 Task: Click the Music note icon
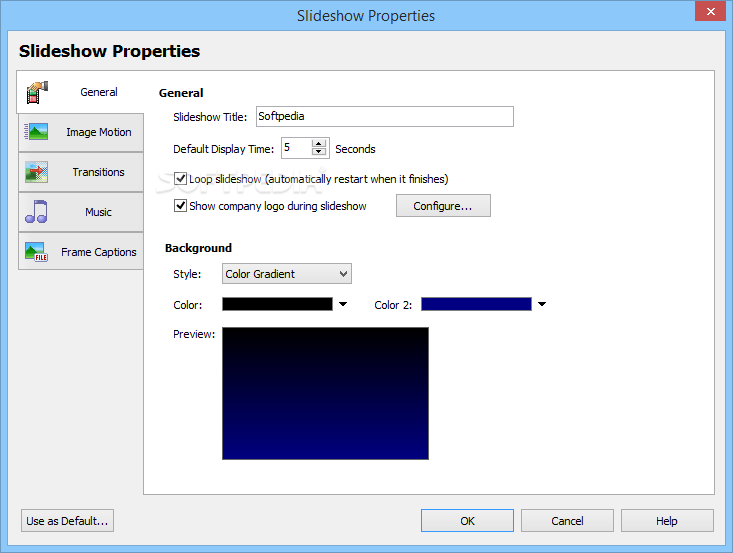[36, 212]
